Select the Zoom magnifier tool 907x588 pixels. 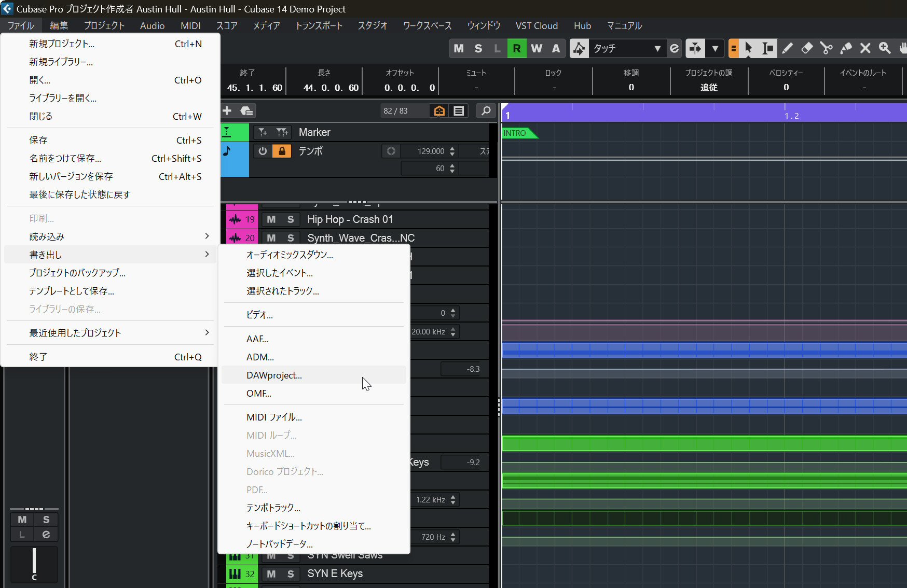885,49
